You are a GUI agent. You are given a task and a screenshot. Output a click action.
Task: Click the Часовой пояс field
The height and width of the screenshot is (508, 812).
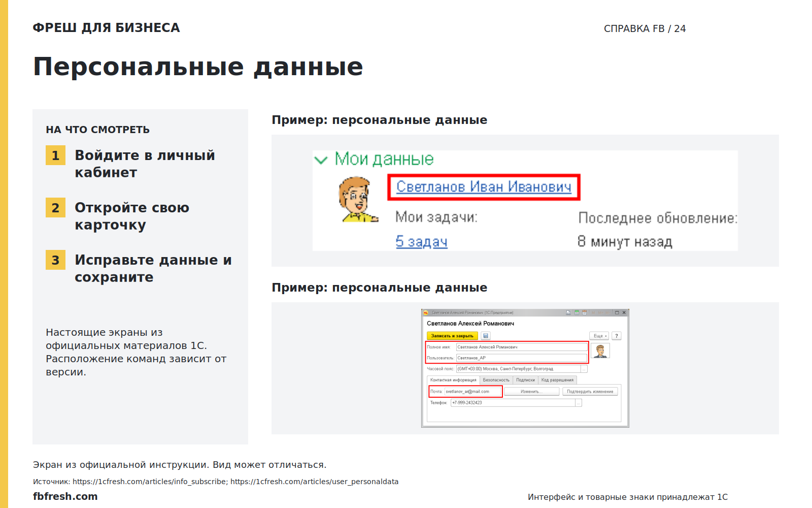point(519,369)
